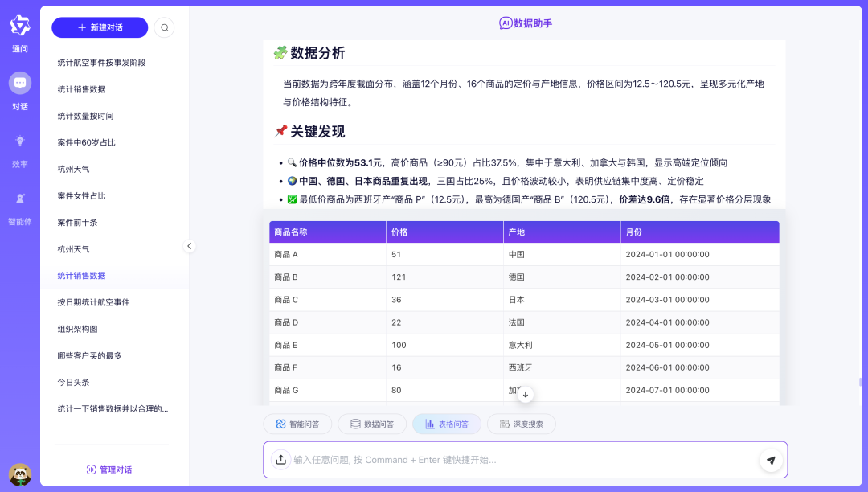Select the 数据问答 mode
868x492 pixels.
[x=371, y=422]
